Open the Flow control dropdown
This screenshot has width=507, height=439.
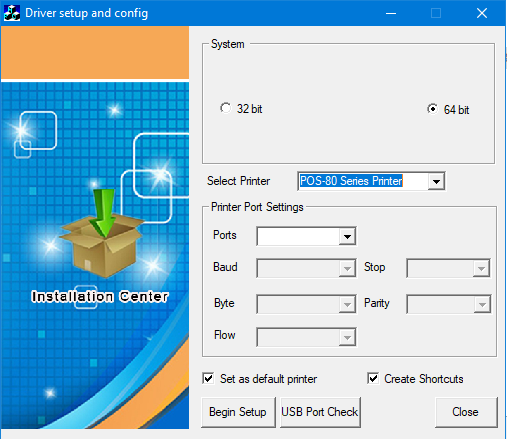pyautogui.click(x=347, y=337)
